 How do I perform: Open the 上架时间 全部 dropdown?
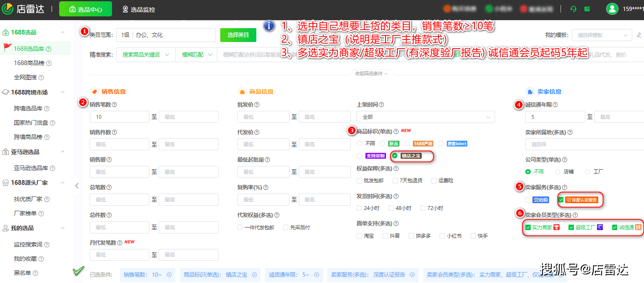425,117
